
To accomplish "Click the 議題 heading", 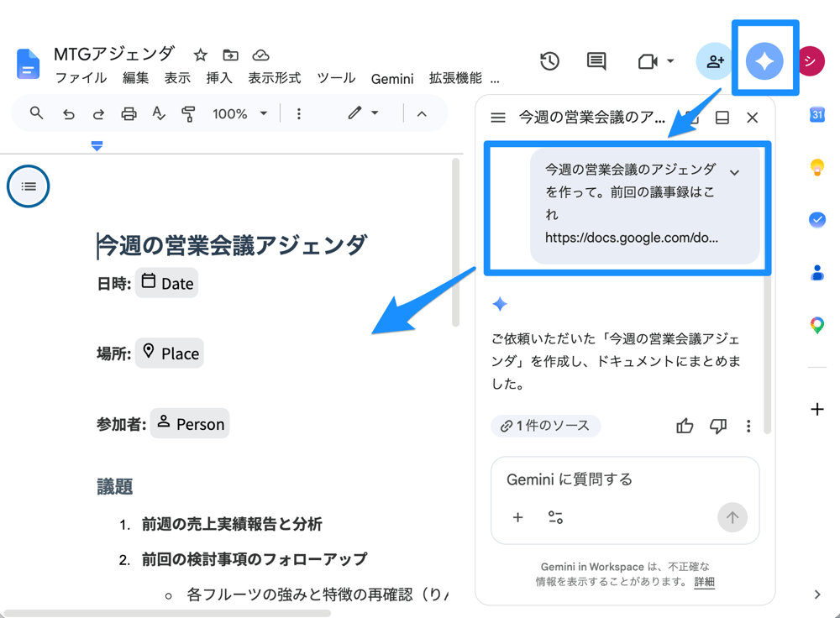I will click(114, 486).
